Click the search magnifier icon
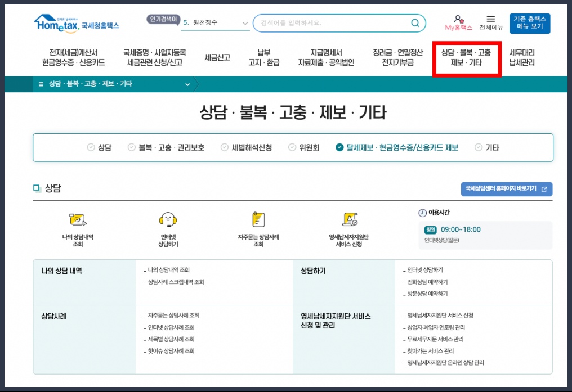 (415, 23)
